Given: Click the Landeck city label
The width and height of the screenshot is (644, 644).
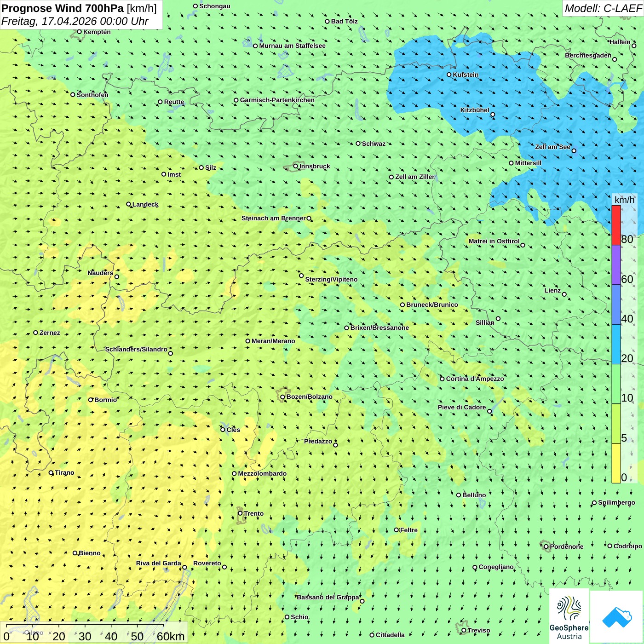Looking at the screenshot, I should point(145,204).
